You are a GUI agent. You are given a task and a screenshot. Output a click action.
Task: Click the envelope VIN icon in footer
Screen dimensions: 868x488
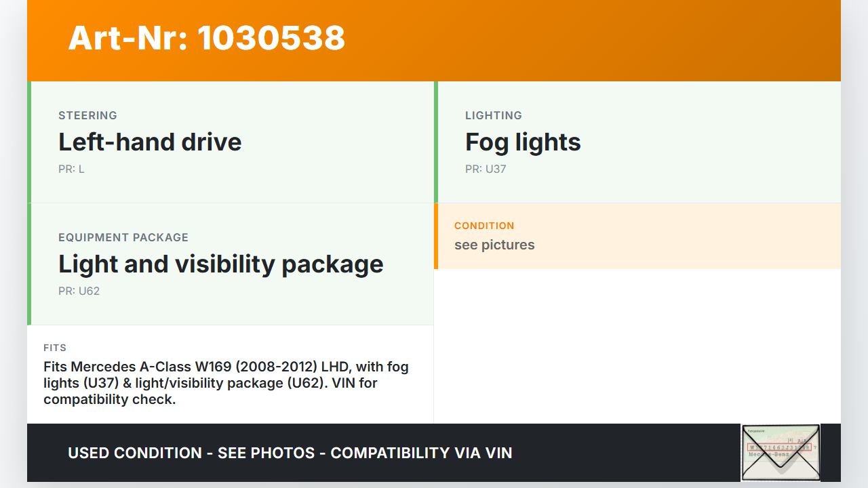pos(781,452)
